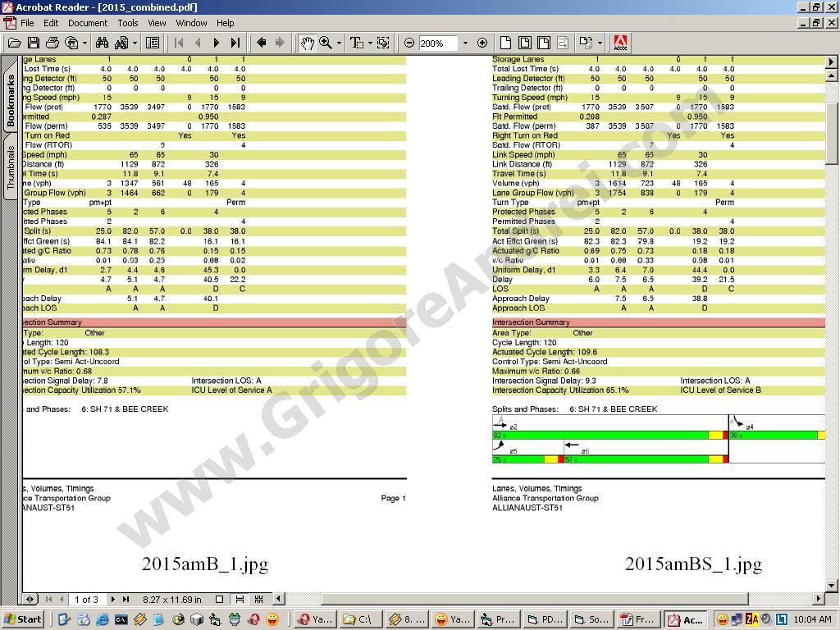The width and height of the screenshot is (840, 630).
Task: Expand the Rotate view options arrow
Action: point(600,43)
